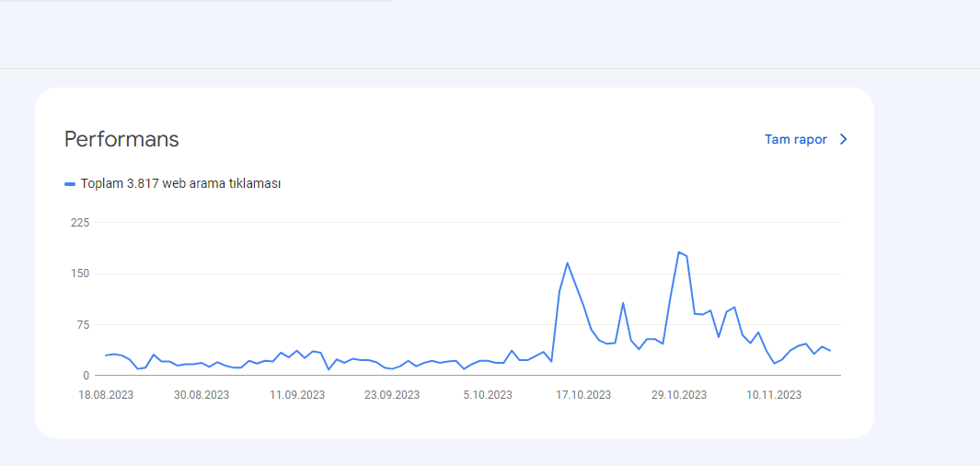Screen dimensions: 980x466
Task: Click the 150 y-axis value
Action: pyautogui.click(x=81, y=274)
